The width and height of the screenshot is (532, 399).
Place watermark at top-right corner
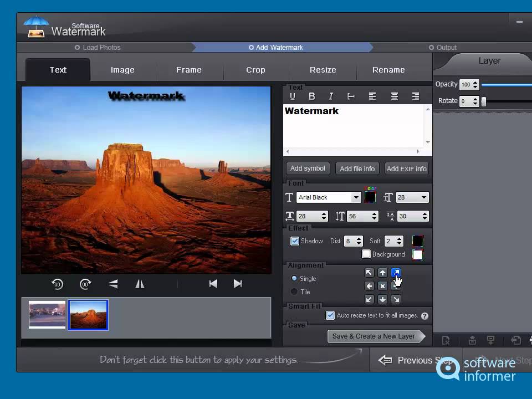(x=396, y=273)
